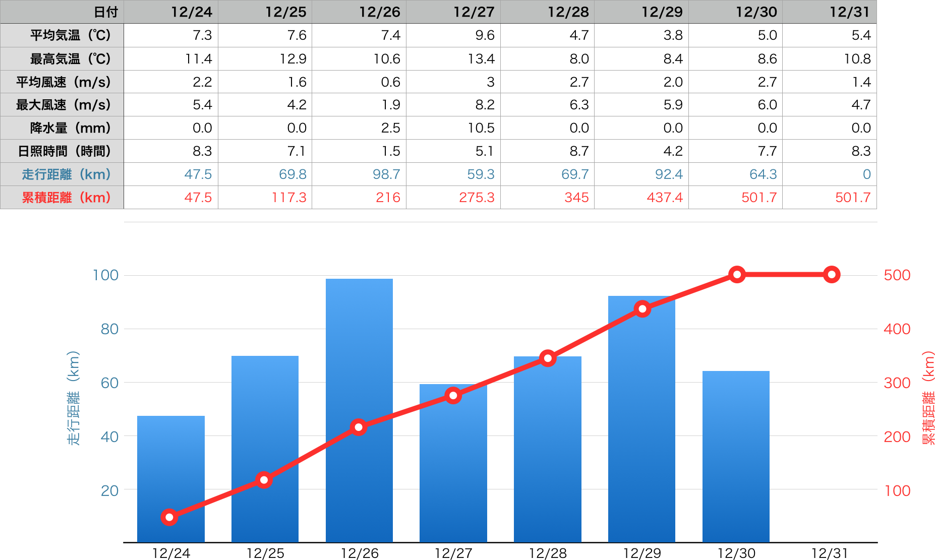Select the 最大風速 value 8.2 cell
Viewport: 935px width, 560px height.
pyautogui.click(x=453, y=105)
